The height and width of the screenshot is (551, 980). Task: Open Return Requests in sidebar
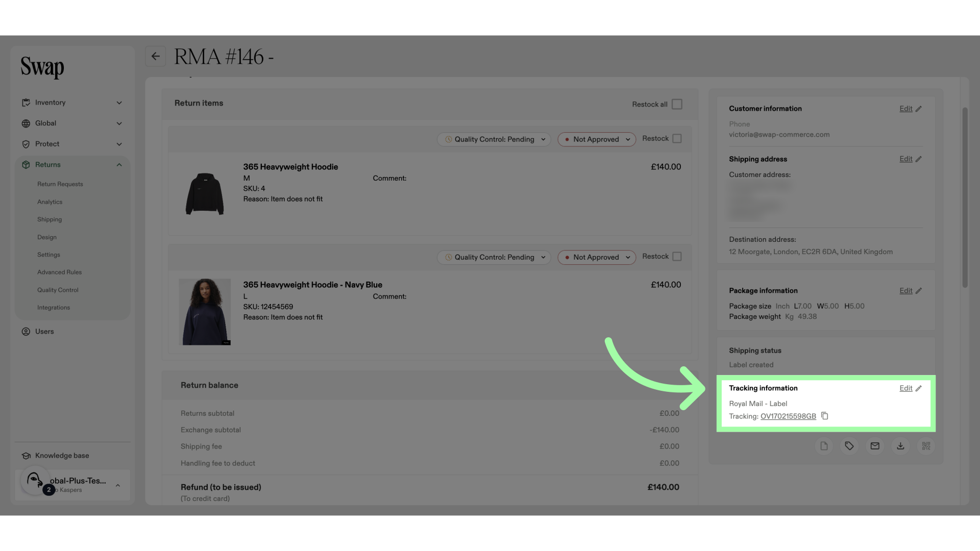point(60,184)
